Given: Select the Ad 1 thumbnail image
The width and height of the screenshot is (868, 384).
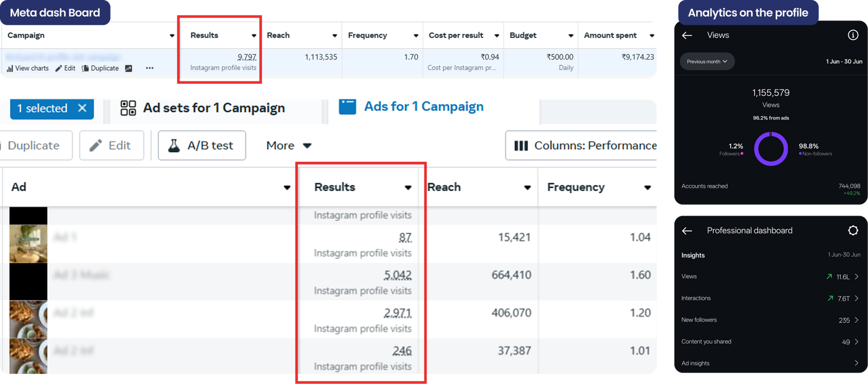Looking at the screenshot, I should tap(28, 243).
